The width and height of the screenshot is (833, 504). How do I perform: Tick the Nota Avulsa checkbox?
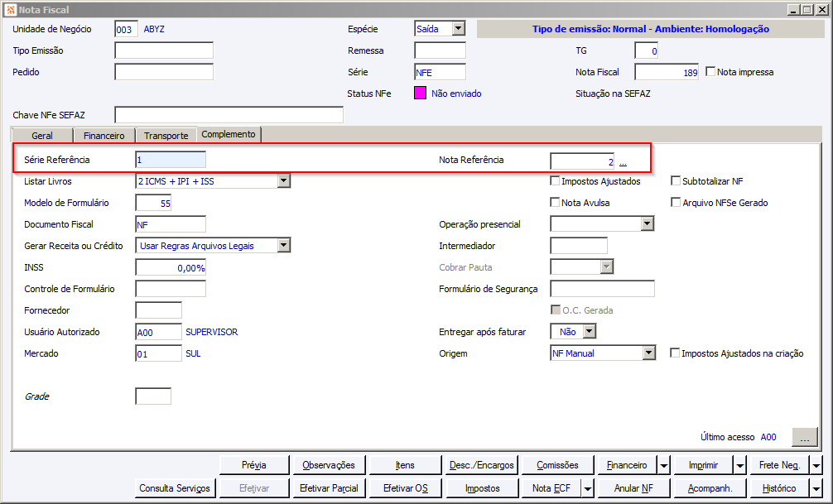click(x=555, y=202)
